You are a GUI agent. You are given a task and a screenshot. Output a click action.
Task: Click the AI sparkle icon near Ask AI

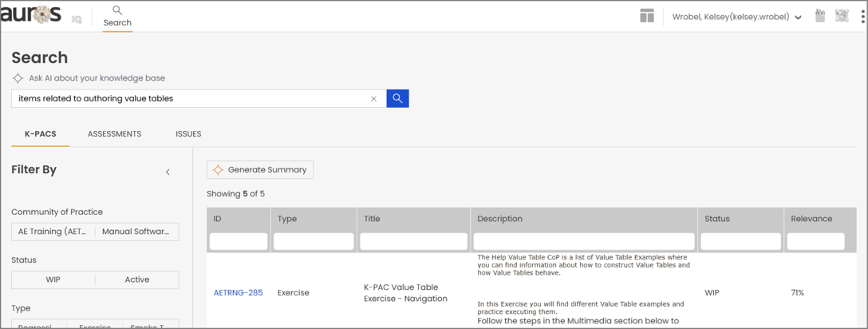18,78
